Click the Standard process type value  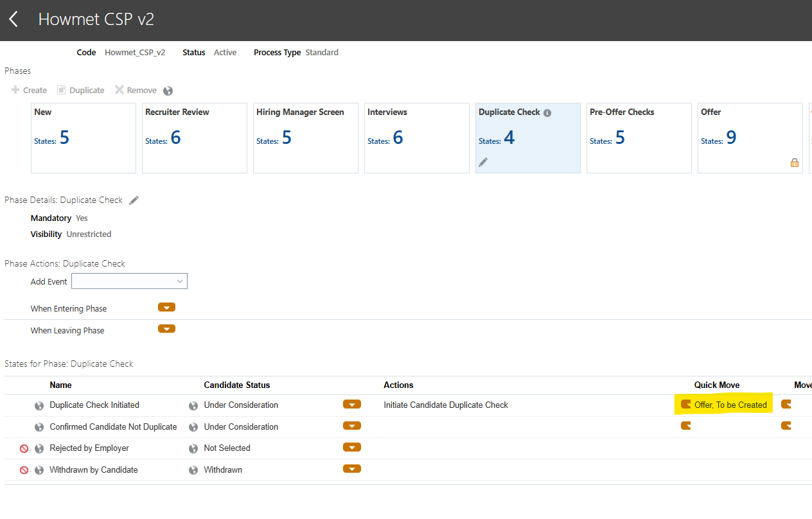[x=322, y=53]
